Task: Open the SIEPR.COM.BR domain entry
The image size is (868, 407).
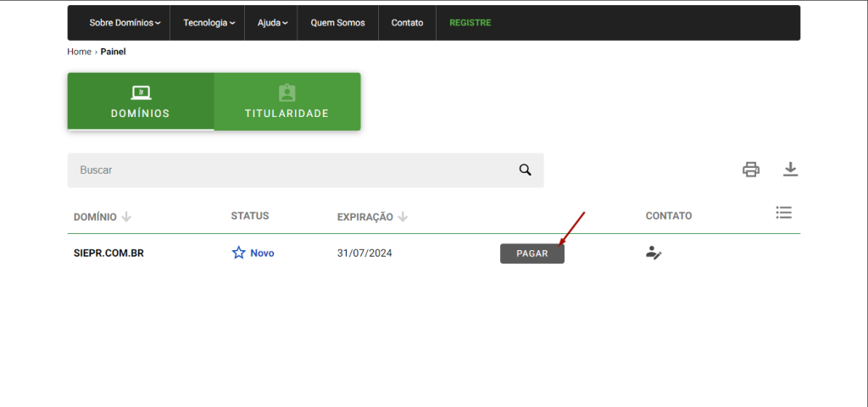Action: point(108,253)
